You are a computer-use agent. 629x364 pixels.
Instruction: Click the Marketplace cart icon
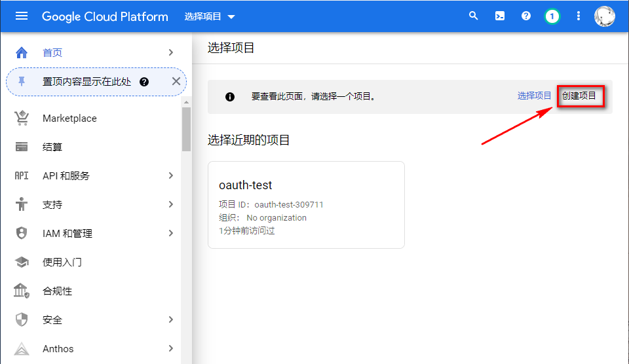coord(22,118)
